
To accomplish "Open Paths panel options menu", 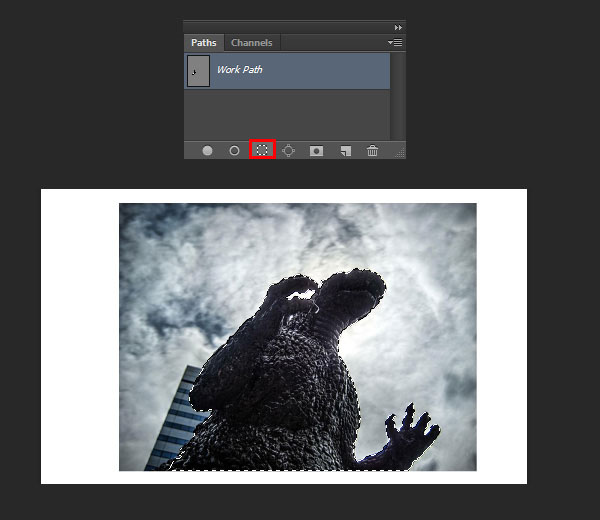I will (x=395, y=42).
